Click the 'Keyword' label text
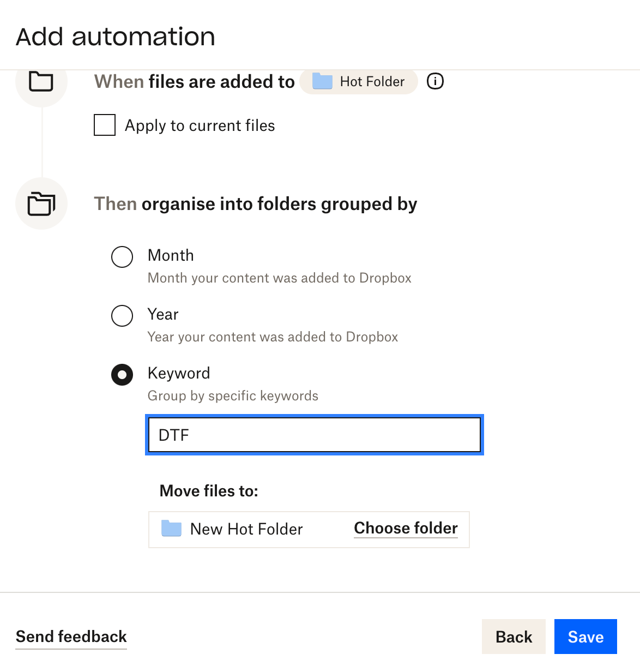Viewport: 640px width, 672px height. pos(179,373)
